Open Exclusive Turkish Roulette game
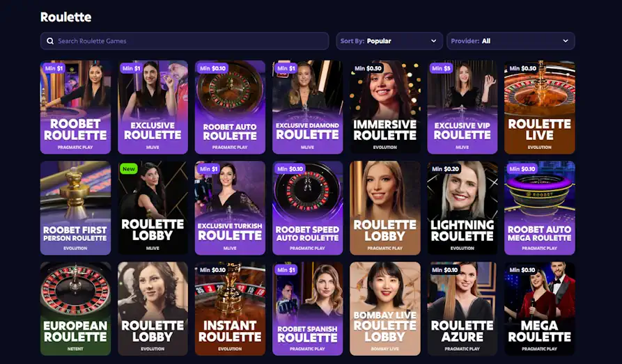 point(230,208)
